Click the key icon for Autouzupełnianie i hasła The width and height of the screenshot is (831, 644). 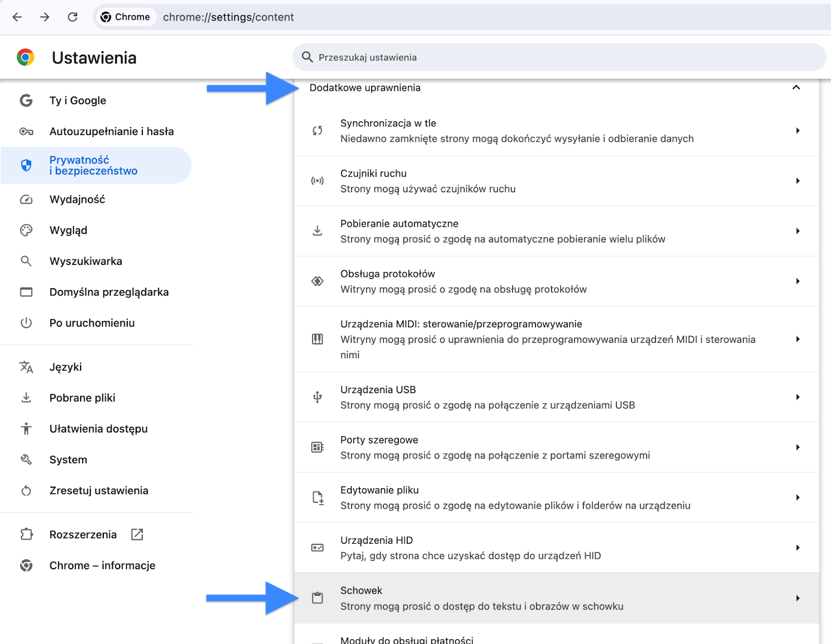point(26,131)
